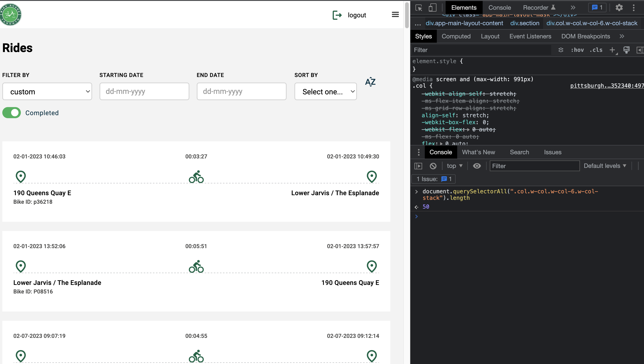The width and height of the screenshot is (644, 364).
Task: Switch to the Computed tab
Action: coord(456,37)
